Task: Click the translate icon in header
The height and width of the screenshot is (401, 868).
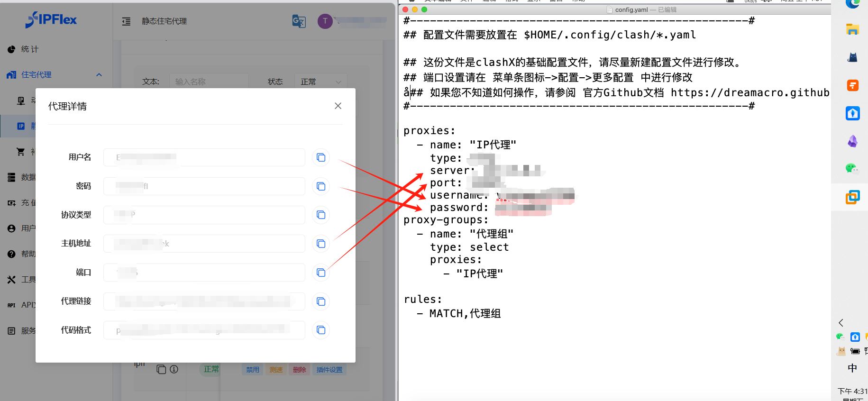Action: [299, 21]
